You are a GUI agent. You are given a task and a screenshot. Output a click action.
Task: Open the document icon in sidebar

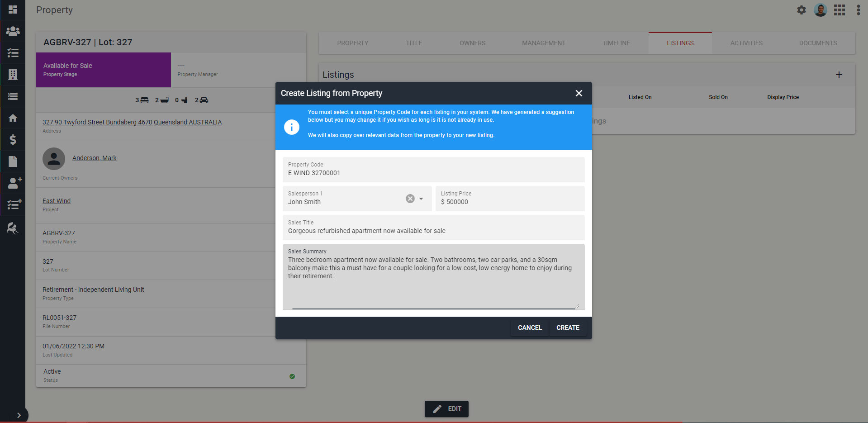point(13,162)
